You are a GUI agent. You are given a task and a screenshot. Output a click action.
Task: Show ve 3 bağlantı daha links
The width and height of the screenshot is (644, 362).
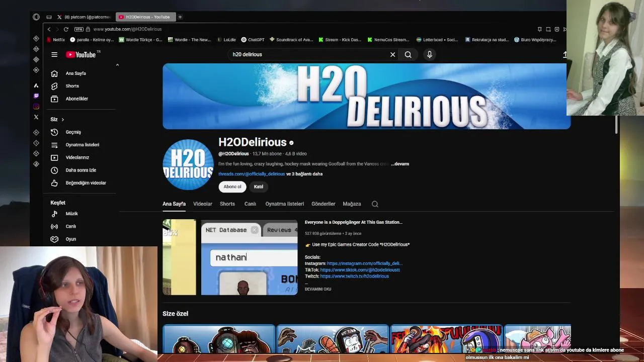coord(304,174)
